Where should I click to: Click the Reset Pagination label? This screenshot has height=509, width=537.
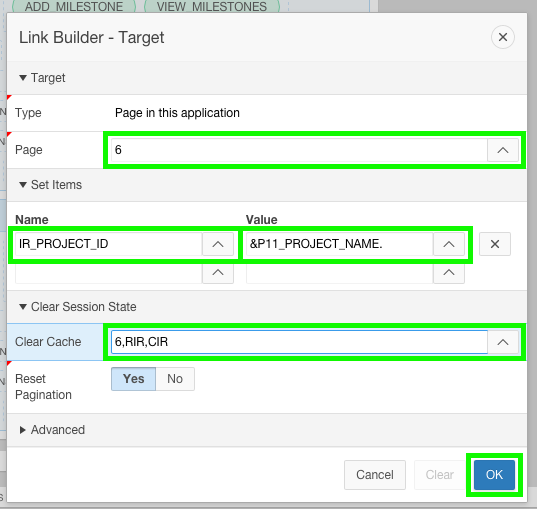[x=43, y=387]
